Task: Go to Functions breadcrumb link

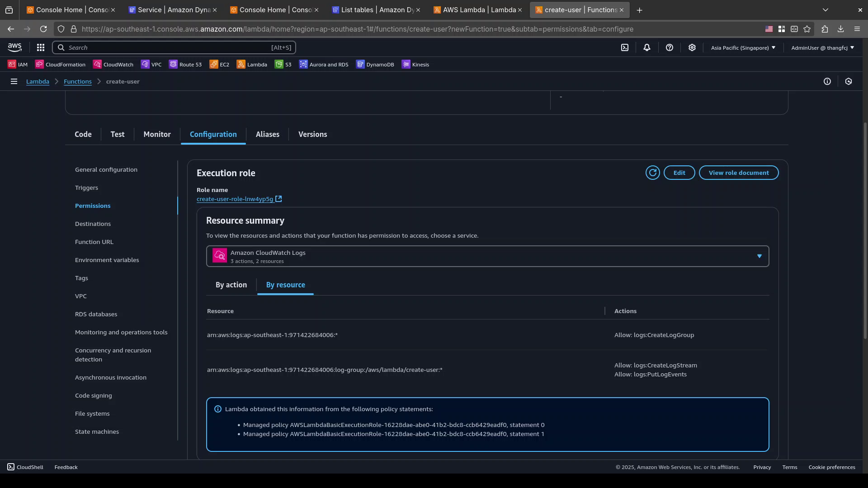Action: [78, 82]
